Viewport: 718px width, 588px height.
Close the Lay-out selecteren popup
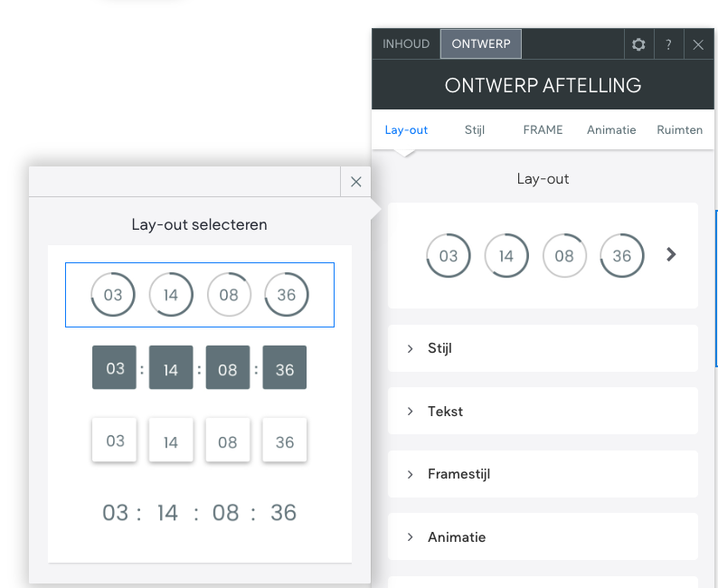tap(355, 182)
